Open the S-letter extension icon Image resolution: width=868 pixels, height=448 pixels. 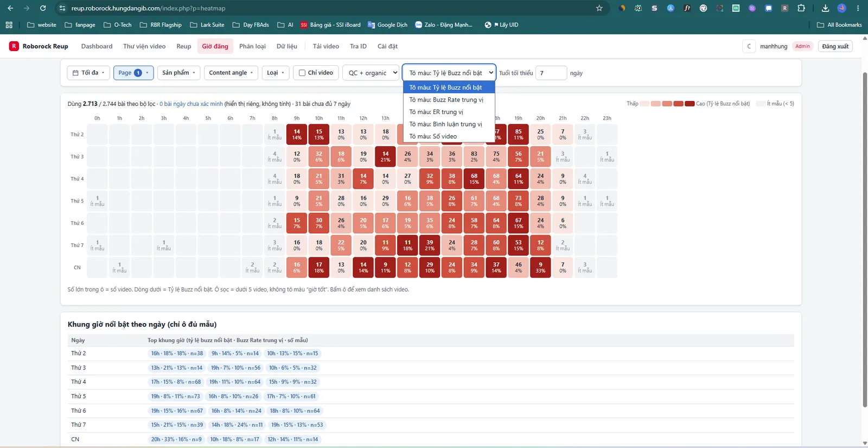pyautogui.click(x=654, y=8)
